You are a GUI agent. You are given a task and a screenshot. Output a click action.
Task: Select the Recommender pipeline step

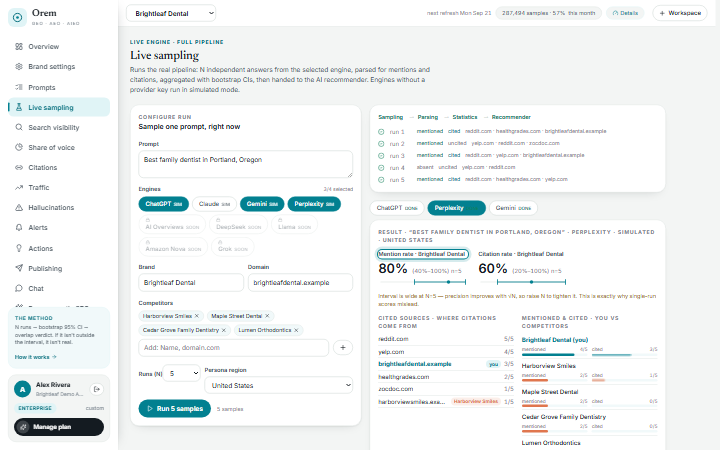(511, 117)
